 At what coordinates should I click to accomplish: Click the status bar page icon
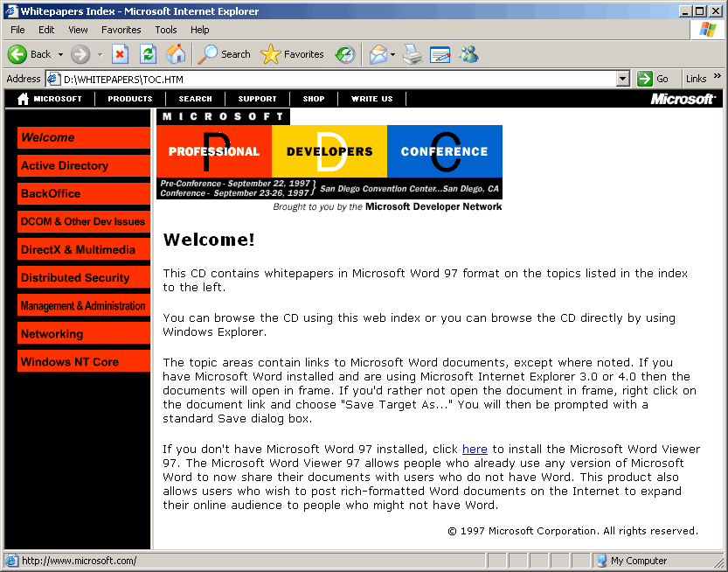point(11,561)
